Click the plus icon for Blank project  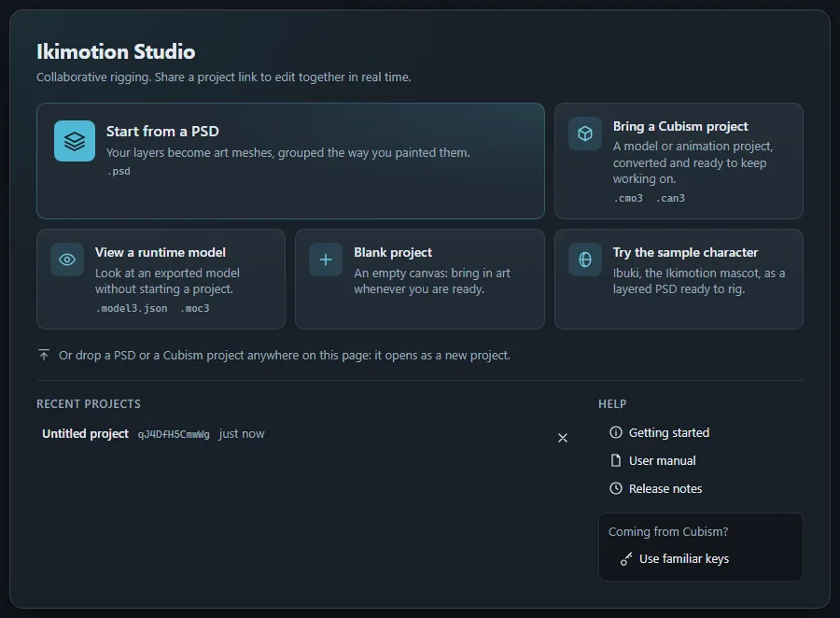(x=326, y=260)
